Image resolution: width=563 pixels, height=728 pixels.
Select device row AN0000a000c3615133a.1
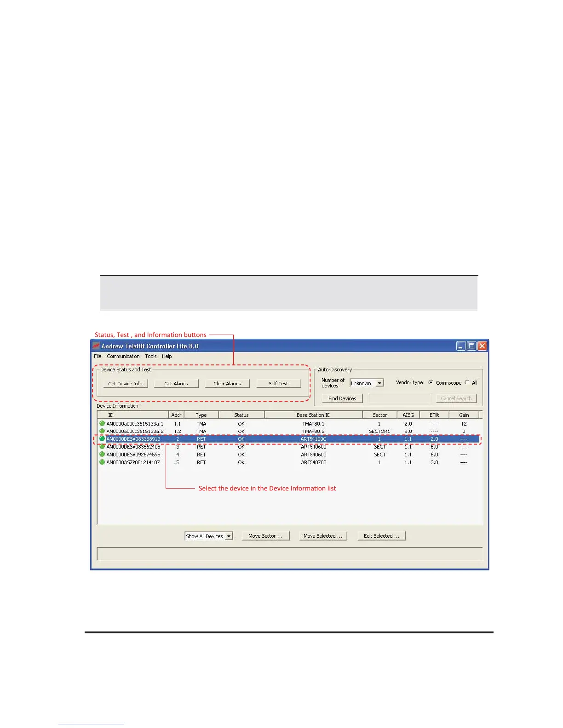tap(289, 424)
